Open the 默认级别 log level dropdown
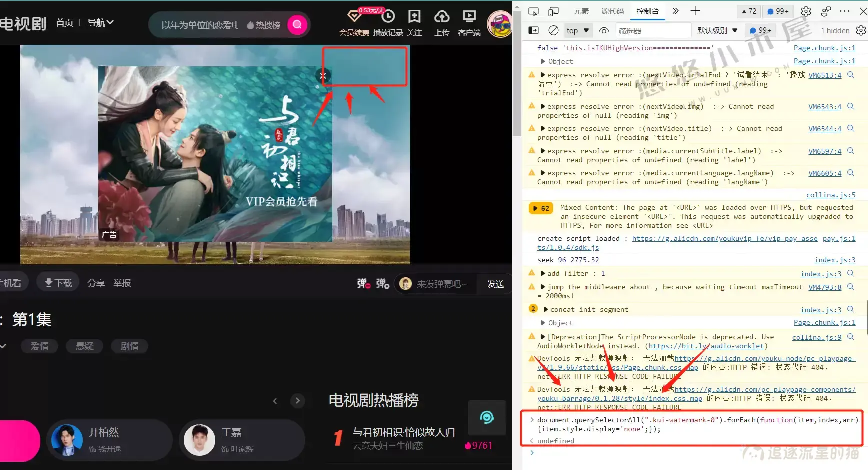The height and width of the screenshot is (470, 868). click(718, 30)
